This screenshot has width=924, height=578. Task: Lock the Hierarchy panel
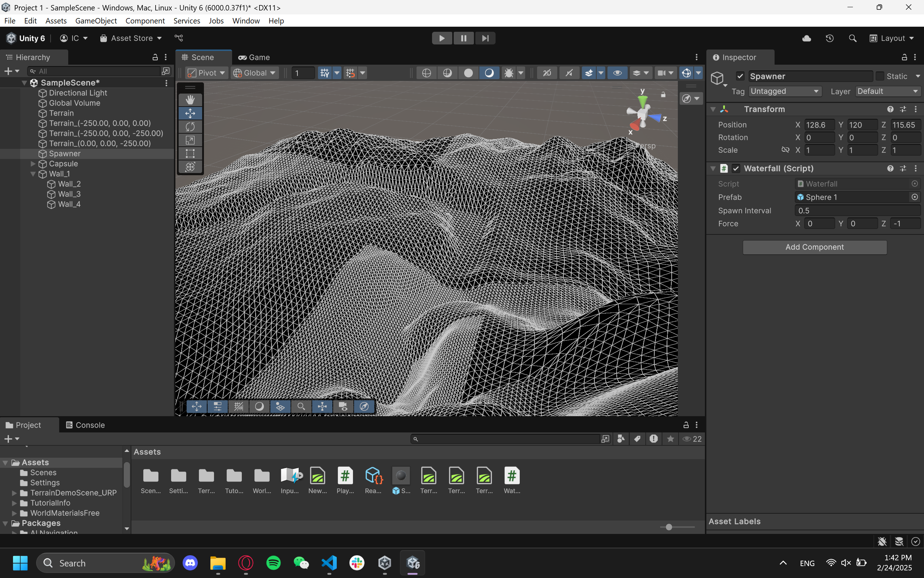154,57
